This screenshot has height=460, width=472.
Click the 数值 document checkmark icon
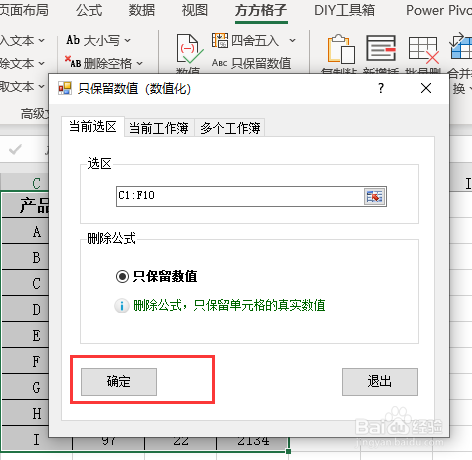[189, 49]
